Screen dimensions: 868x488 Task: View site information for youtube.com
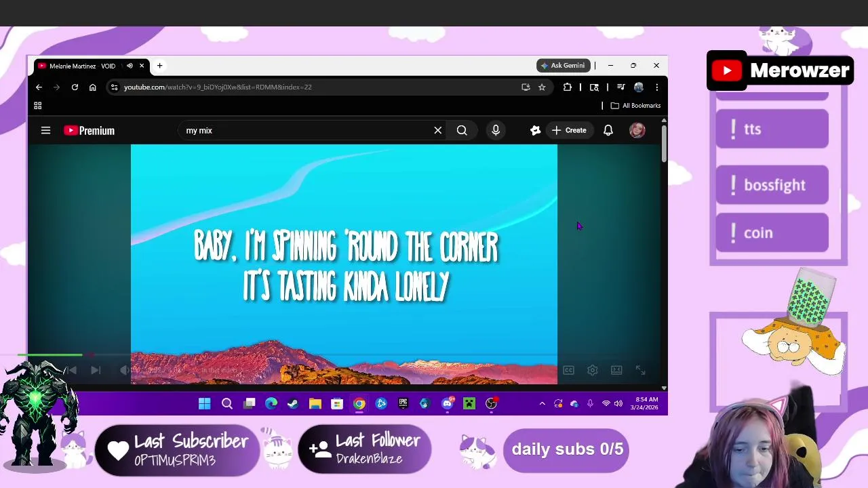pos(115,87)
